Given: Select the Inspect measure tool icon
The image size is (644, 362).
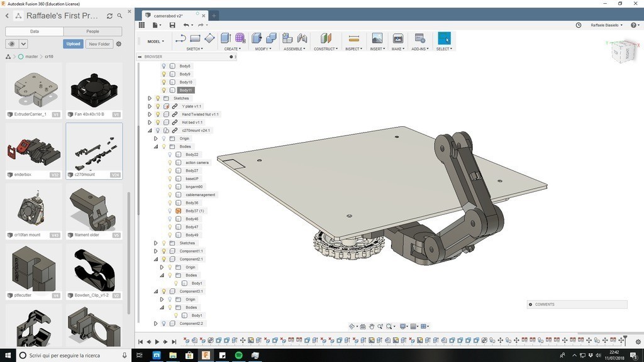Looking at the screenshot, I should 353,39.
